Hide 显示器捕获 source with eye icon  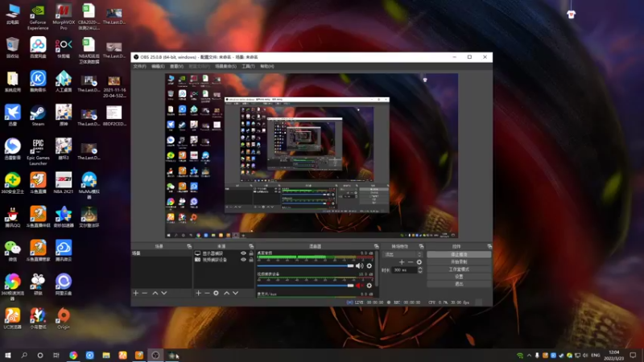[x=243, y=253]
